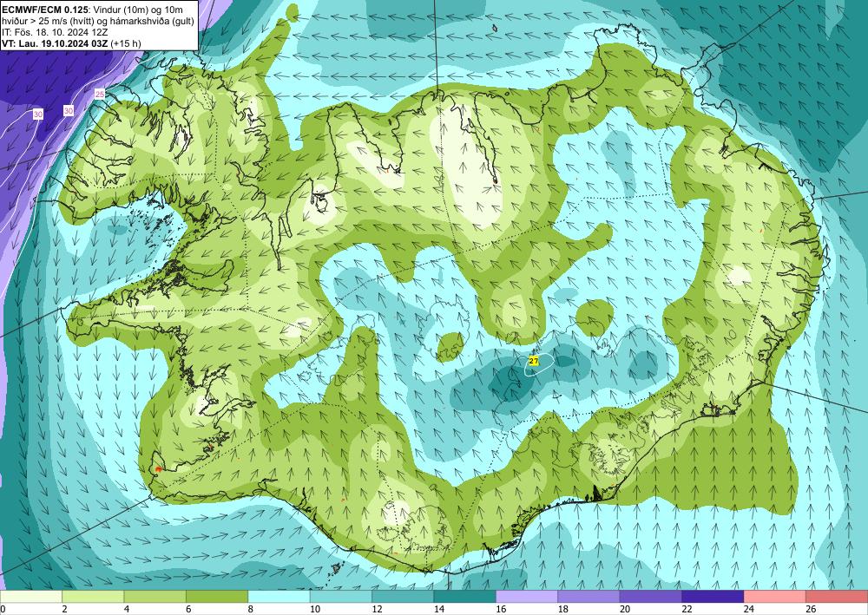Click the yellow 27 max gust label

(534, 361)
